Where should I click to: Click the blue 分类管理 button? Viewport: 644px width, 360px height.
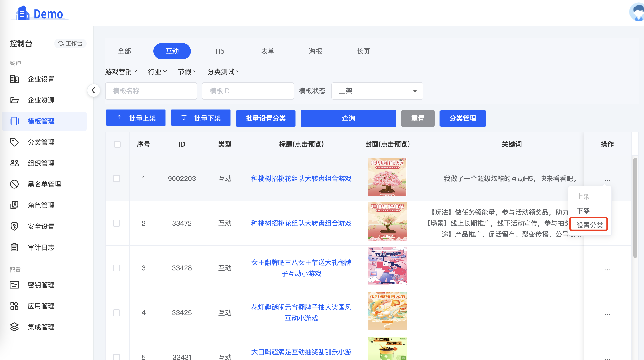(x=463, y=119)
